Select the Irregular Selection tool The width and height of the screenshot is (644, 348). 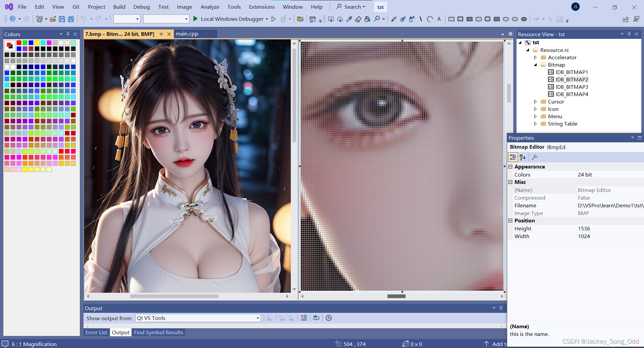pyautogui.click(x=340, y=19)
